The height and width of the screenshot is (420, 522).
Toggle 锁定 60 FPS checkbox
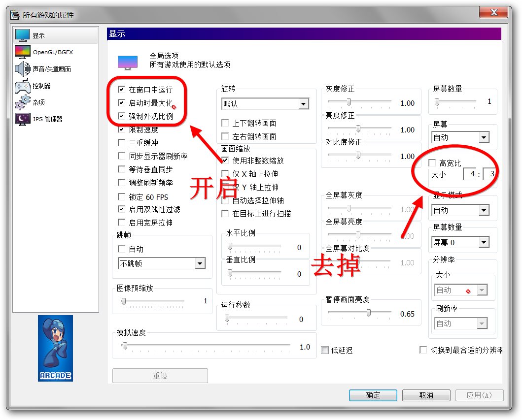click(x=121, y=196)
